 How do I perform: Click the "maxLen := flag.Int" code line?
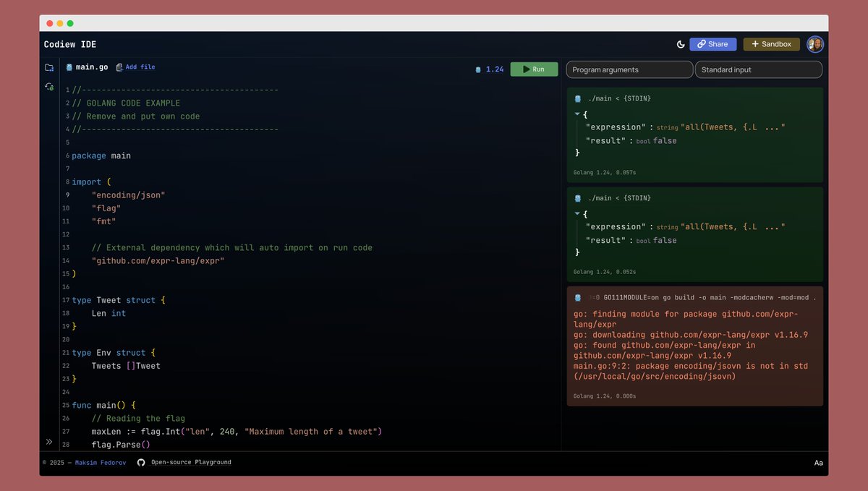(237, 432)
